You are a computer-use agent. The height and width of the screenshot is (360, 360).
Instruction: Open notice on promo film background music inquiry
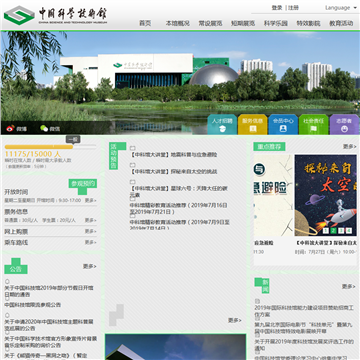(x=50, y=342)
